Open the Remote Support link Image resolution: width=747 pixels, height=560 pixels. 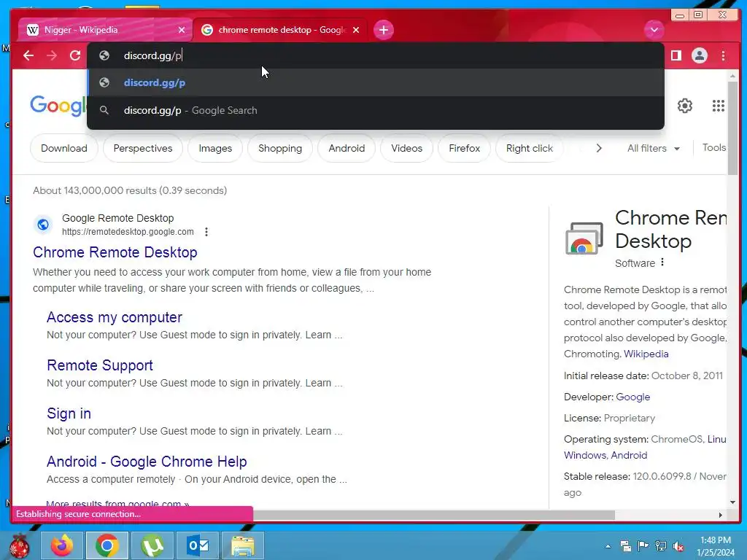point(99,365)
